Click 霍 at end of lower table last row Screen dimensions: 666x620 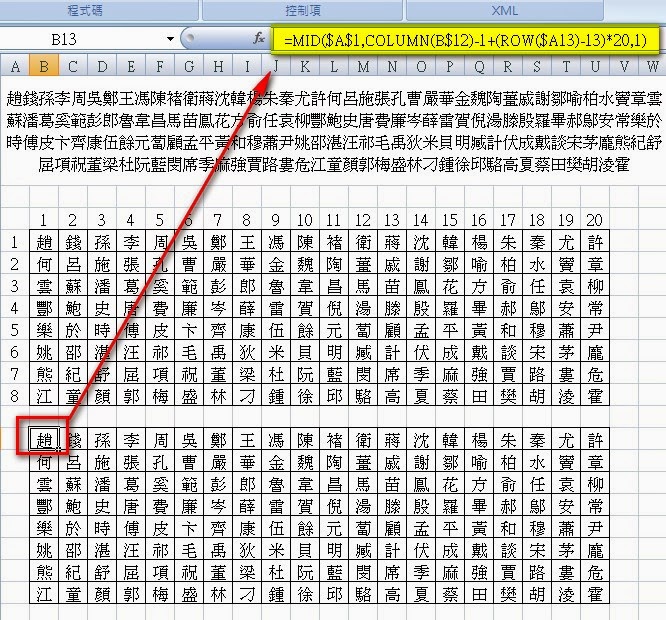(595, 594)
